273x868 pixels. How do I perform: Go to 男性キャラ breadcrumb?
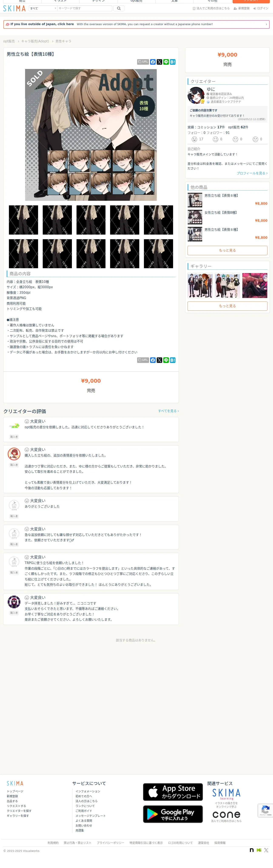tap(63, 41)
